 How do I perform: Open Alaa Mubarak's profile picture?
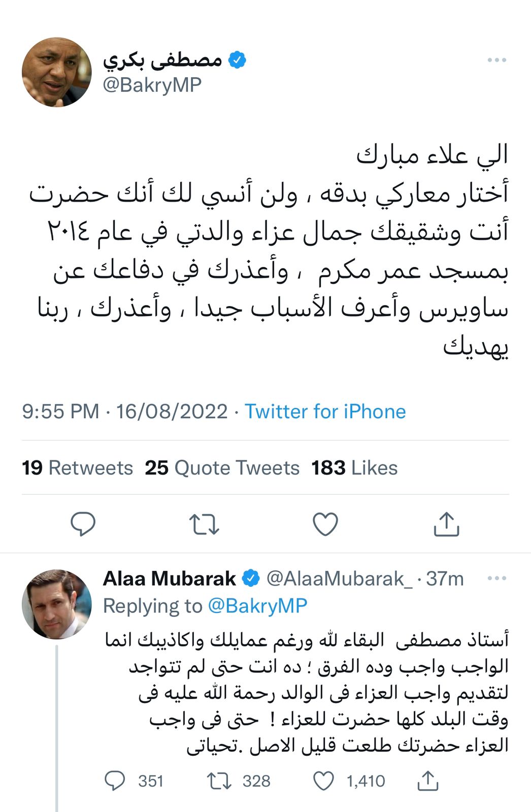click(56, 604)
